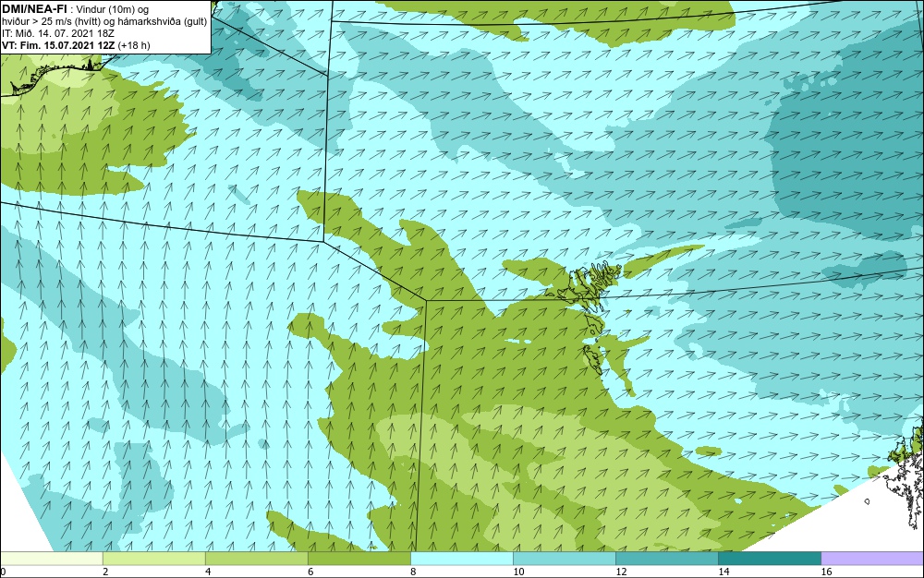Click the initial time line IT: Mið. 14. 07. 2021 18Z

pos(57,33)
